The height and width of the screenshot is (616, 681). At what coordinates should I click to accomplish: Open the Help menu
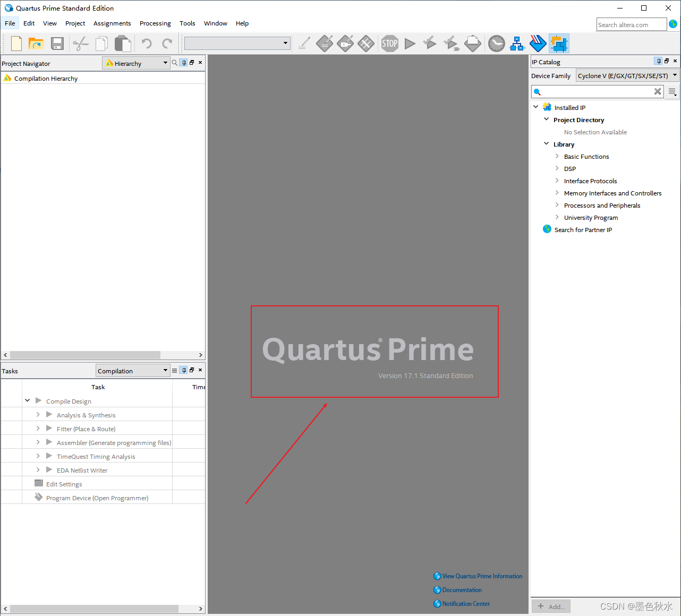[242, 23]
